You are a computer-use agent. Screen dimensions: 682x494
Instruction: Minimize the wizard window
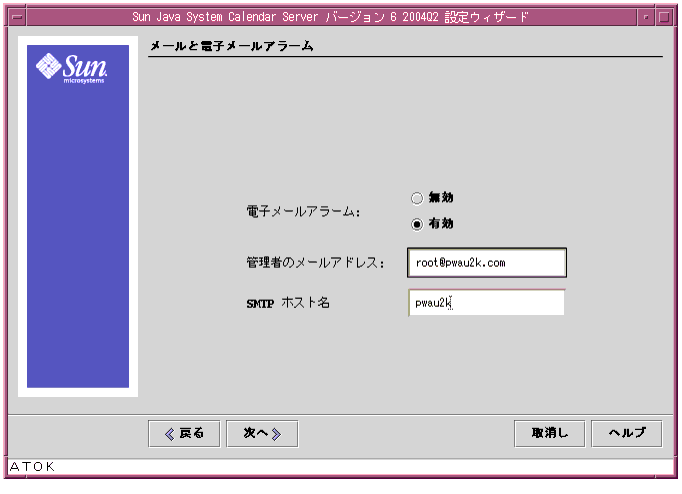coord(646,17)
